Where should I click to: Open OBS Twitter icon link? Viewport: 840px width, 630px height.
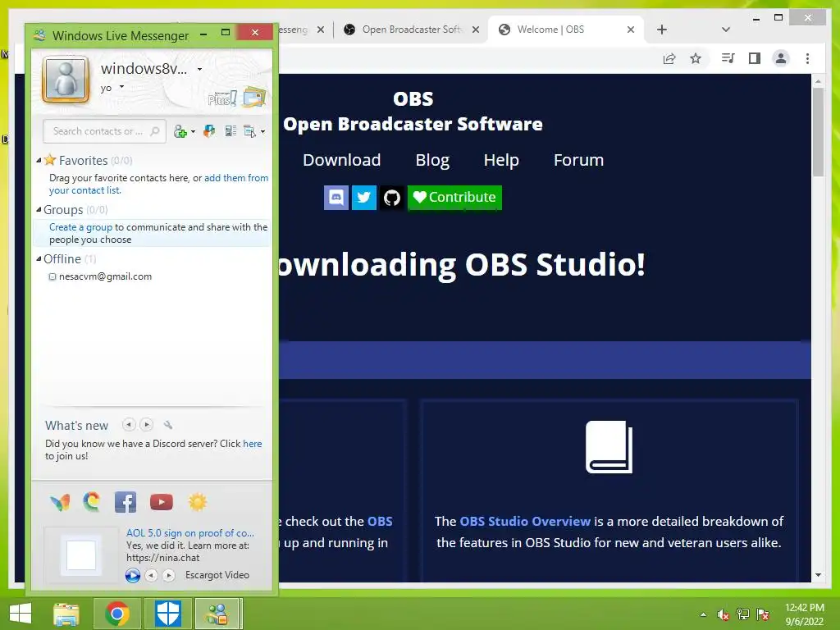click(x=364, y=198)
